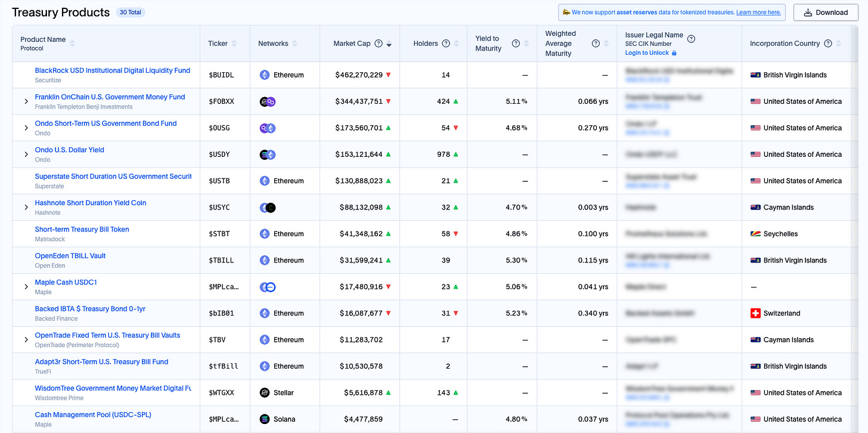The image size is (868, 433).
Task: Sort by Incorporation Country column
Action: pos(839,44)
